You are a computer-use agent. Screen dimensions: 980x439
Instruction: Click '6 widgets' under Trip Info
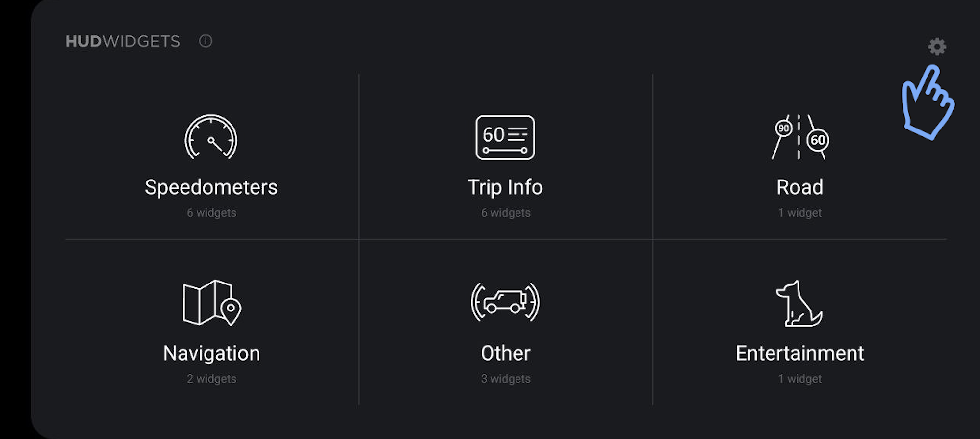tap(506, 213)
